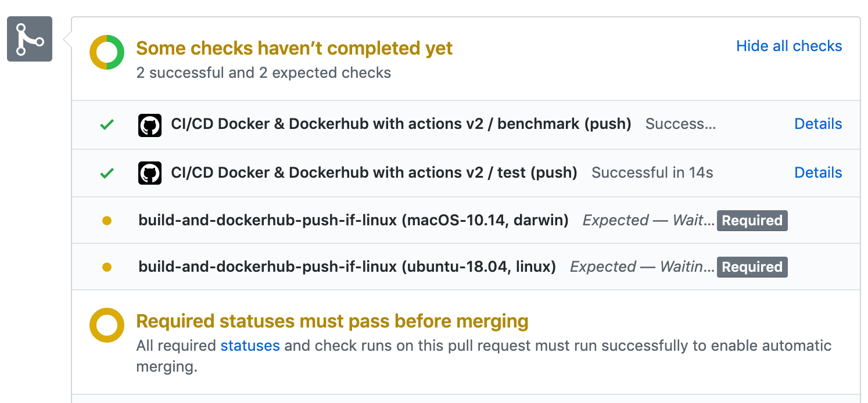Click Required badge on the ubuntu-18.04 check
This screenshot has width=868, height=403.
pyautogui.click(x=752, y=267)
